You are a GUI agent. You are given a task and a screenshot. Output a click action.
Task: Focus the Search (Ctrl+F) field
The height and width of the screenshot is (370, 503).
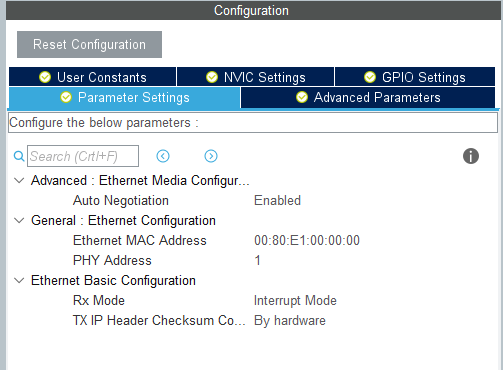(83, 156)
